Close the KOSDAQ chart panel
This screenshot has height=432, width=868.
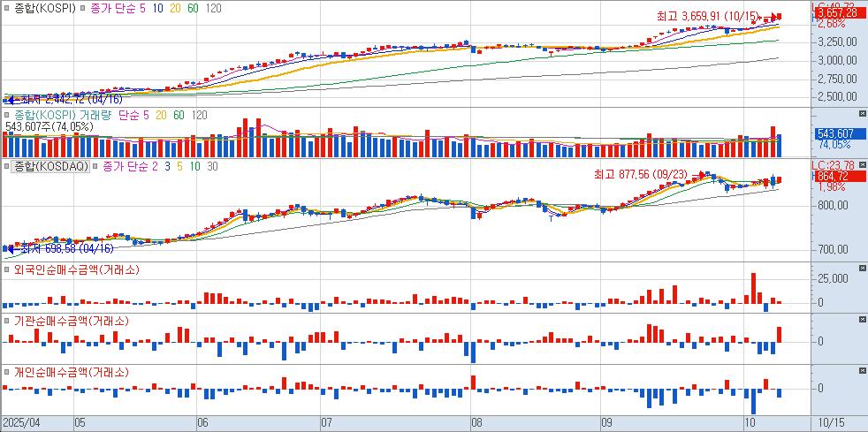(862, 165)
